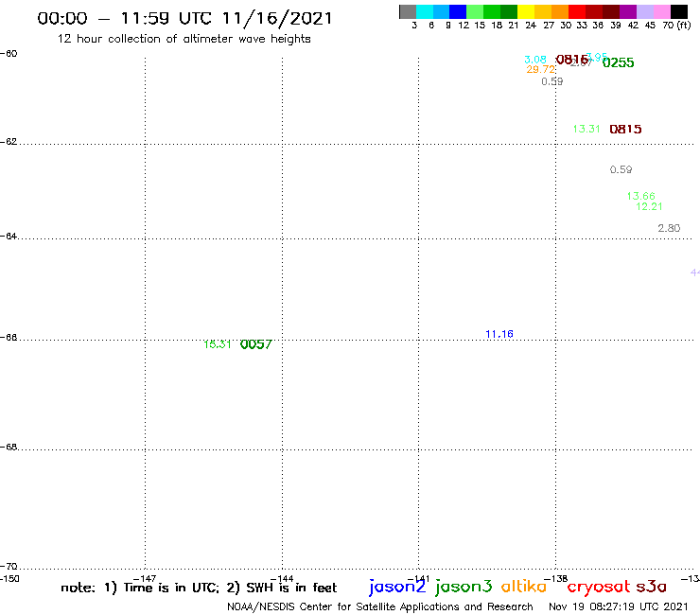Click the bright red swatch in the legend
Viewport: 700px width, 615px height.
coord(577,11)
